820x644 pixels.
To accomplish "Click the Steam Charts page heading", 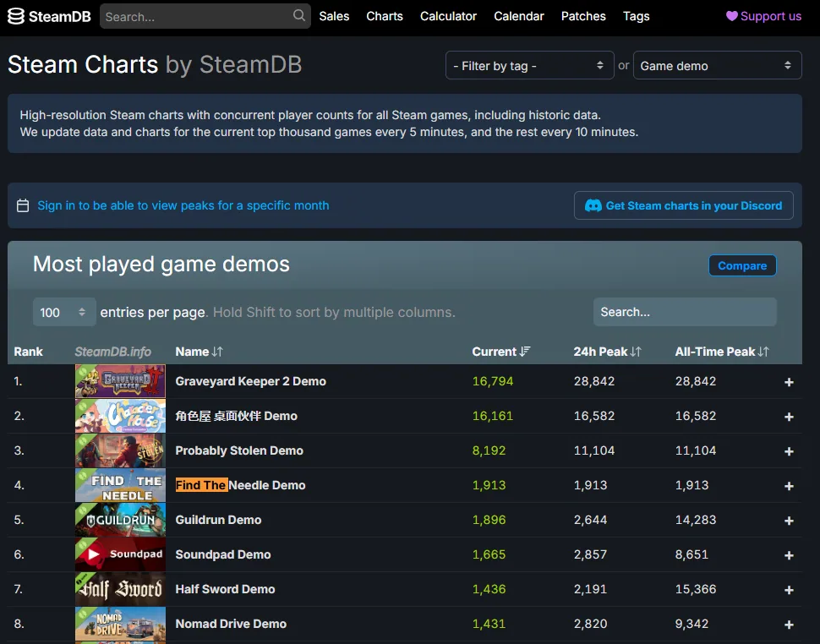I will point(155,65).
